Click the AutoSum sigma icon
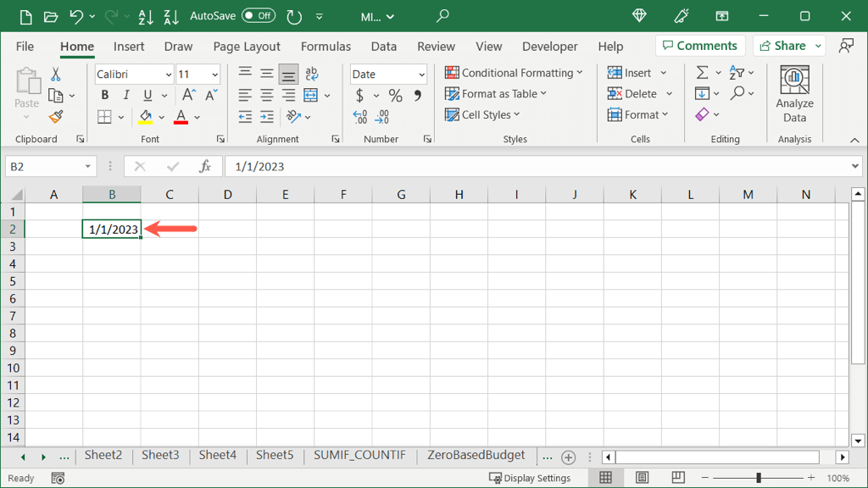Viewport: 868px width, 488px height. point(702,74)
